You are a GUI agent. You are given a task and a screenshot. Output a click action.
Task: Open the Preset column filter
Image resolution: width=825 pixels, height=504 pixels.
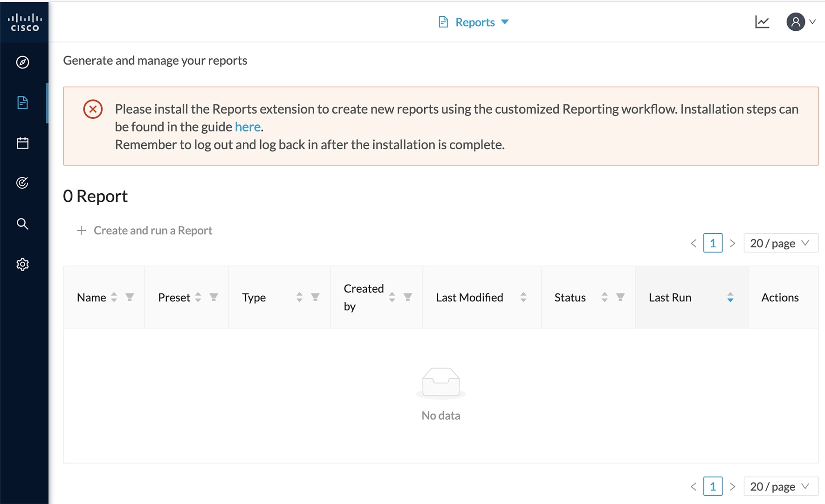coord(214,297)
